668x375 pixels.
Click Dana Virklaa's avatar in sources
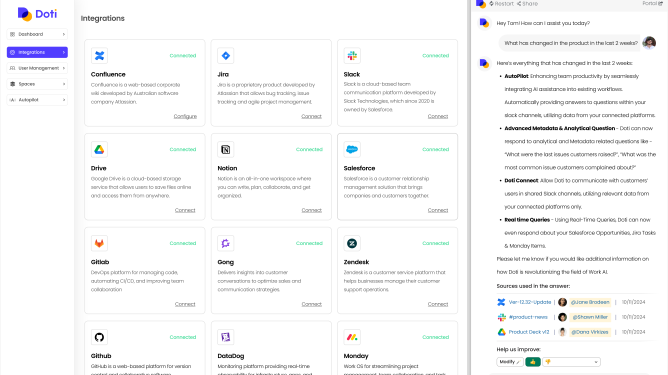point(562,332)
